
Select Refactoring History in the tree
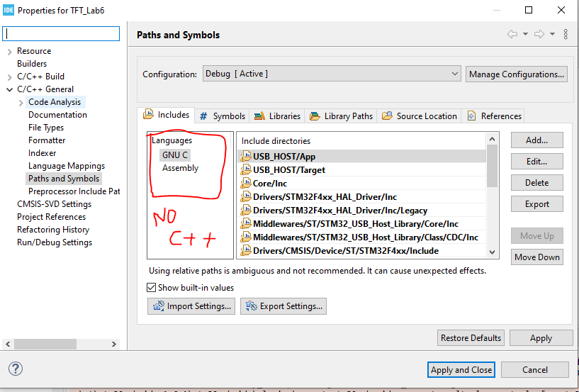tap(53, 230)
